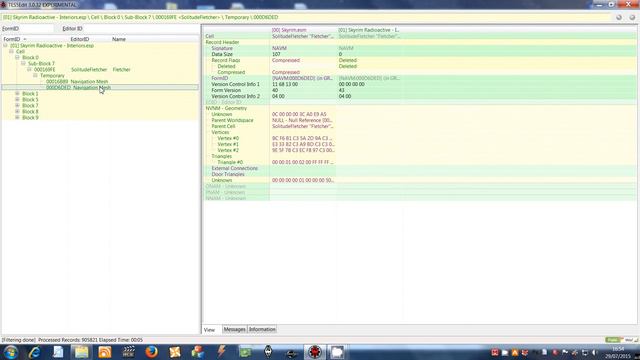Screen dimensions: 640x360
Task: Collapse the Sub-Block 7 node
Action: (23, 64)
